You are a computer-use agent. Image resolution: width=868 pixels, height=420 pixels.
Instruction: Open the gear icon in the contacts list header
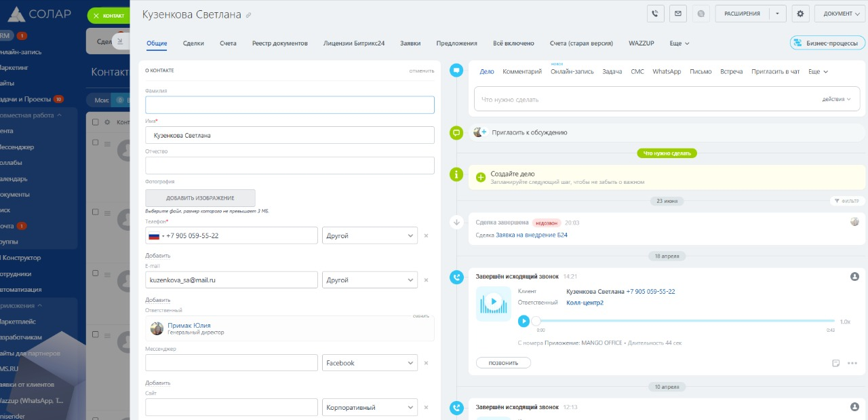(107, 122)
